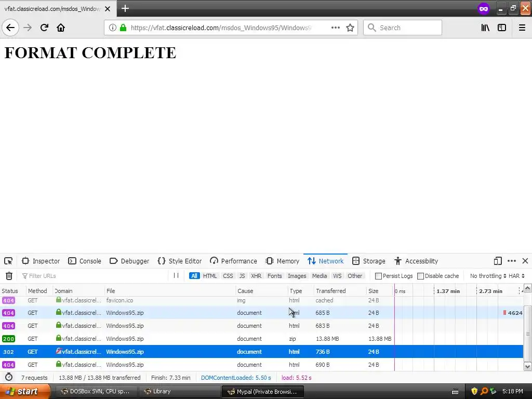Open the Style Editor tab
532x399 pixels.
[180, 261]
